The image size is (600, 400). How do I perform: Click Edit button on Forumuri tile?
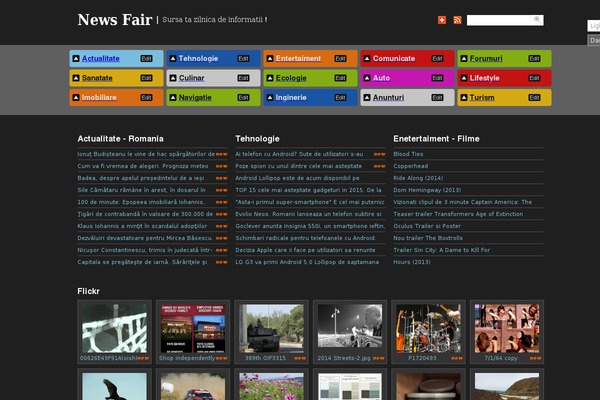point(534,59)
